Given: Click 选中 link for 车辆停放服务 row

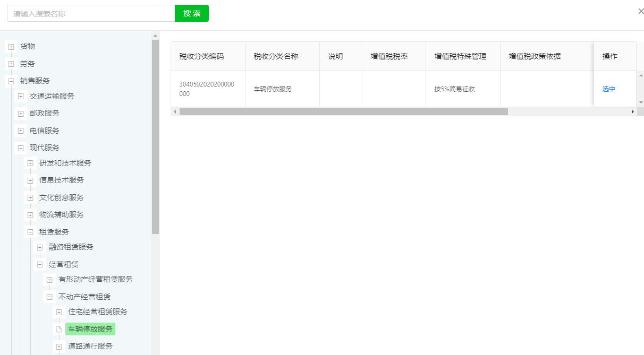Looking at the screenshot, I should click(x=608, y=89).
